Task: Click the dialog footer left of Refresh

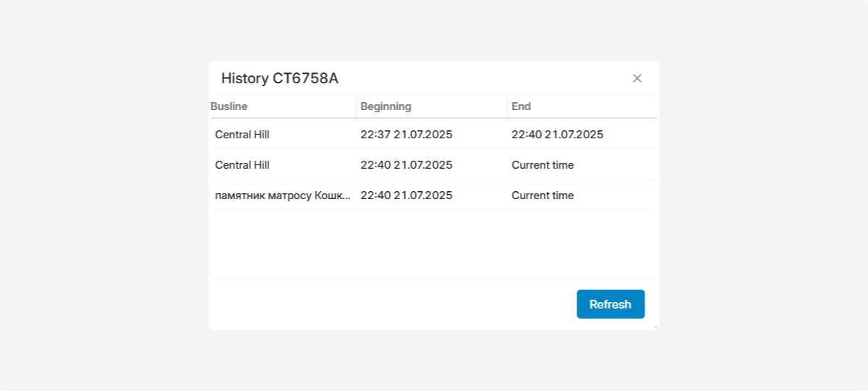Action: pyautogui.click(x=391, y=304)
